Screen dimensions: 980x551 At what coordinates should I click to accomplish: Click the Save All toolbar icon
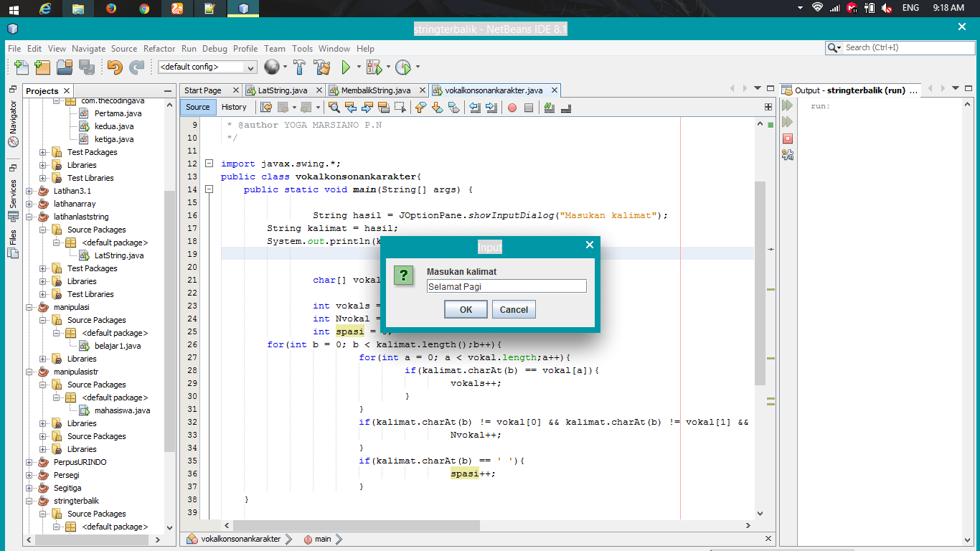pyautogui.click(x=87, y=67)
